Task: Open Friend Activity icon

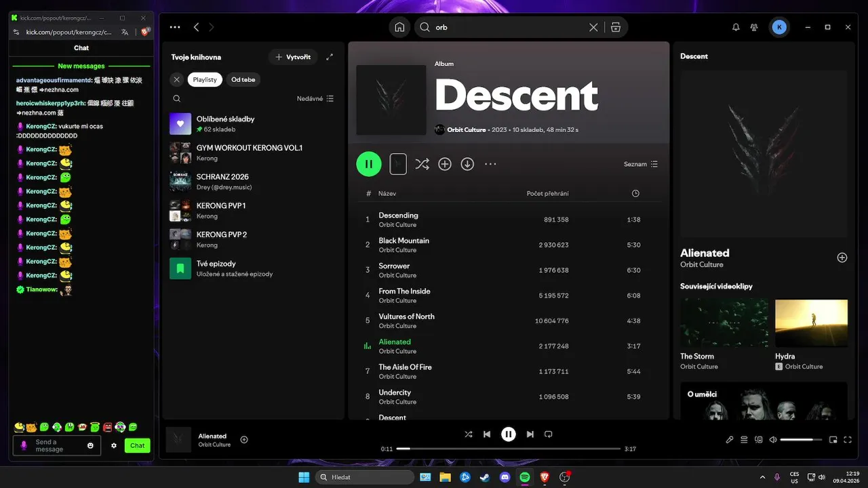Action: click(754, 27)
